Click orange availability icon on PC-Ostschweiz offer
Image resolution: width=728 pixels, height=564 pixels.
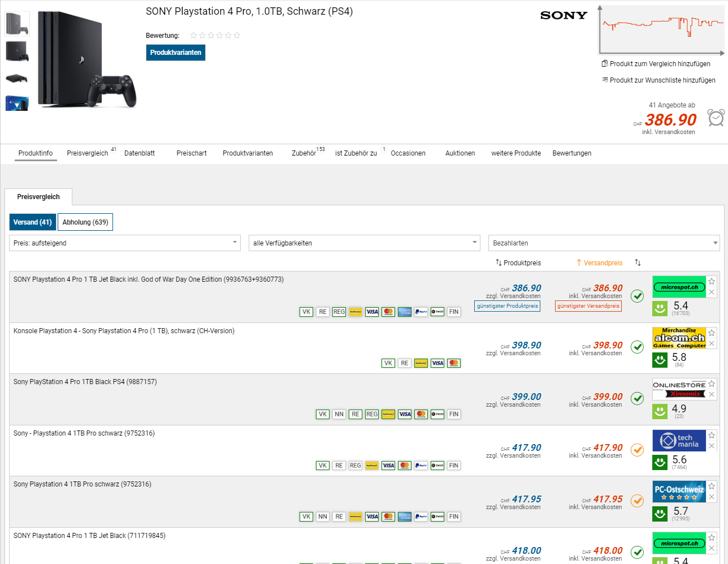point(637,501)
